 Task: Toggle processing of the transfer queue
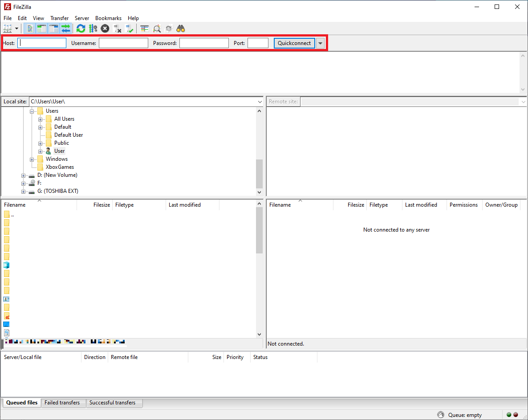click(93, 29)
